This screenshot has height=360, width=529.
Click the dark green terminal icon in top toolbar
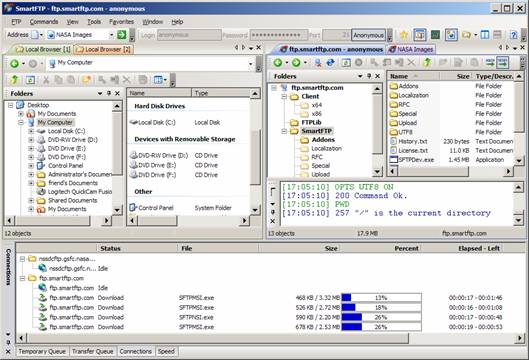click(x=435, y=35)
